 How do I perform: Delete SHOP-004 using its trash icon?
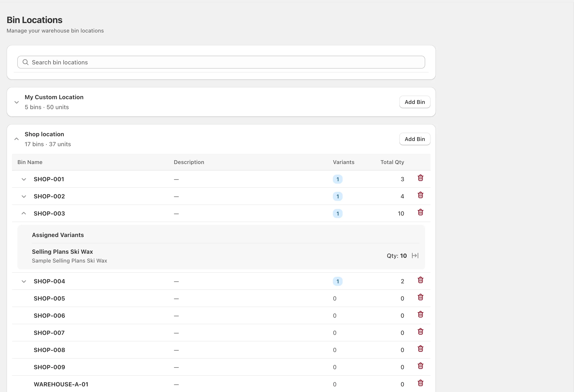click(420, 280)
